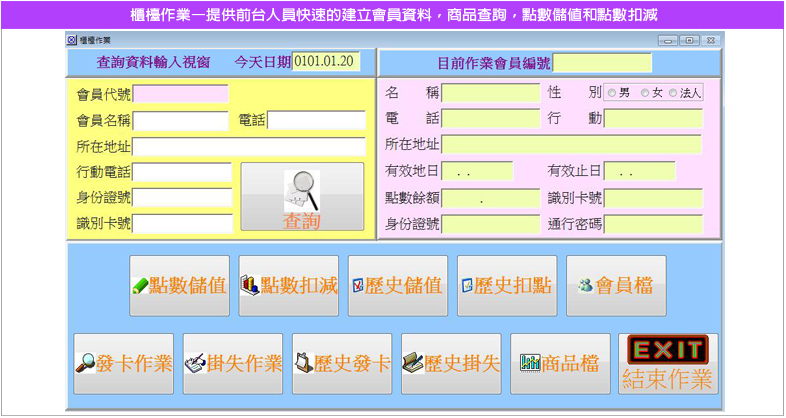View 歷史發卡 card issue history
The height and width of the screenshot is (418, 786).
[342, 364]
